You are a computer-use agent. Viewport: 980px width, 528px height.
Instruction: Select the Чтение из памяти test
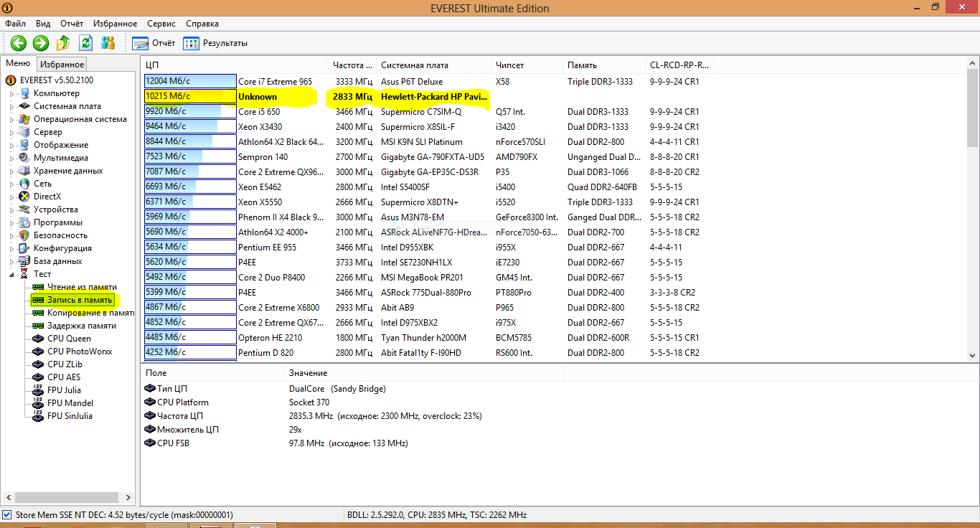(82, 287)
